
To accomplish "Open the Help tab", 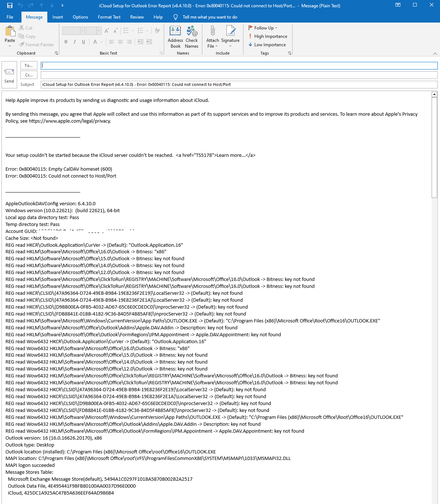I will [x=158, y=17].
